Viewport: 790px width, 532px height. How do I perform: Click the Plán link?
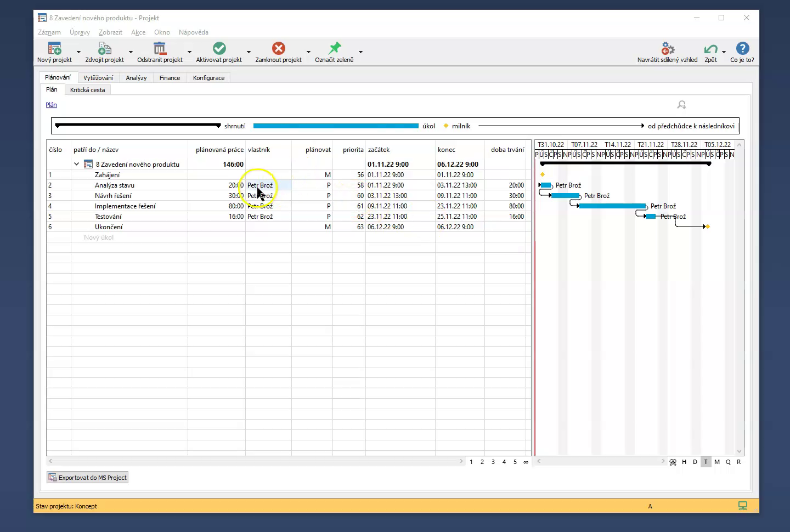(51, 105)
